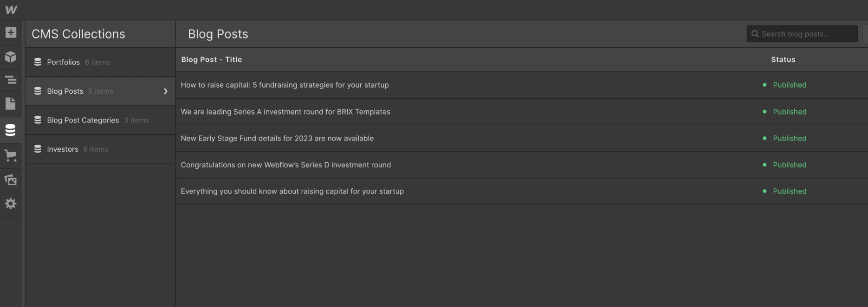Screen dimensions: 868x307
Task: Open the Ecommerce cart panel
Action: [11, 155]
